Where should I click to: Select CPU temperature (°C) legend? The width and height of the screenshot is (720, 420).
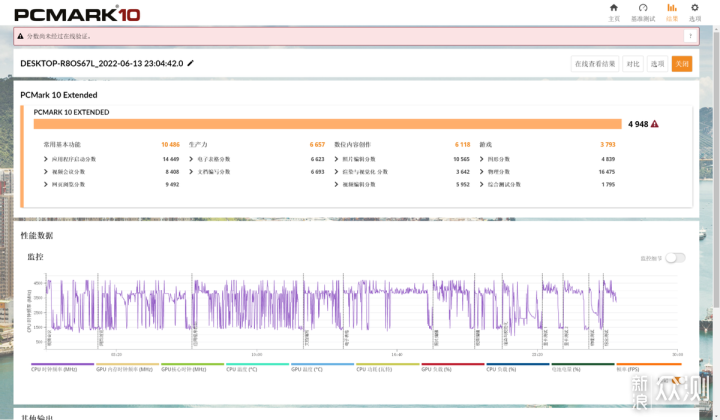tap(258, 367)
